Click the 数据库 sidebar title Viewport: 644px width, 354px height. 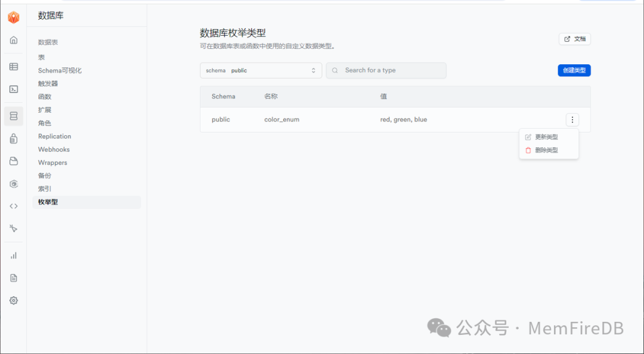[51, 15]
